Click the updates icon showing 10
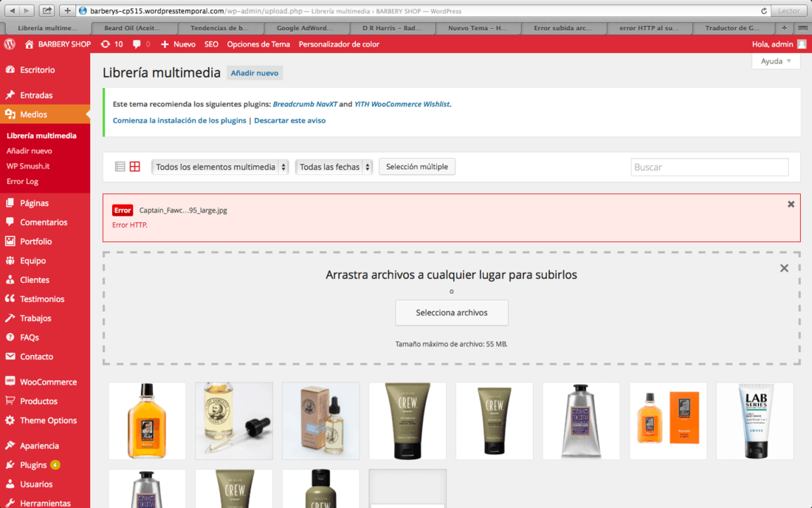 click(105, 44)
